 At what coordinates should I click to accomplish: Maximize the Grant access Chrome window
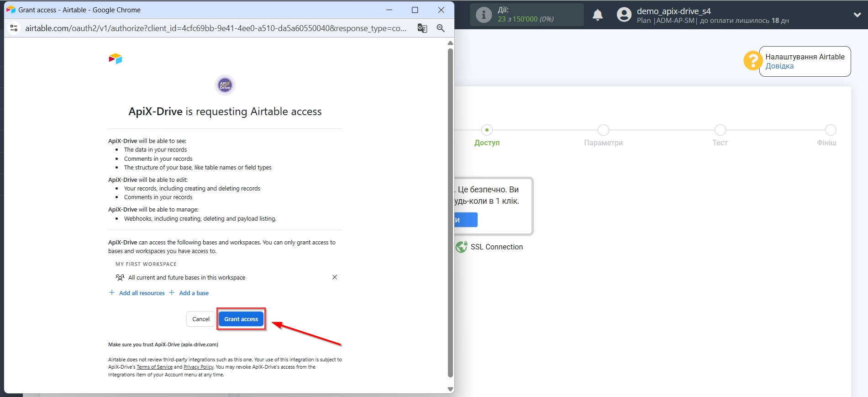coord(415,10)
